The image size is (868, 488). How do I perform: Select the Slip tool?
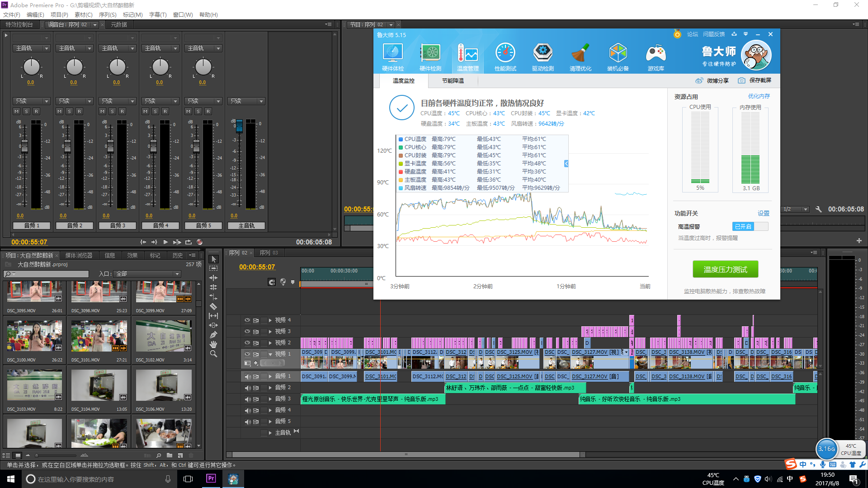[214, 316]
